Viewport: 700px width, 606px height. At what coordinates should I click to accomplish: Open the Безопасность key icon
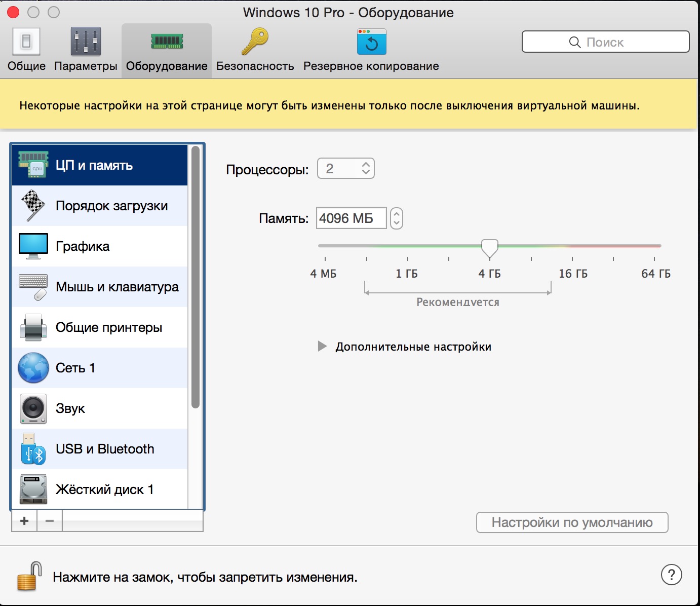point(255,42)
